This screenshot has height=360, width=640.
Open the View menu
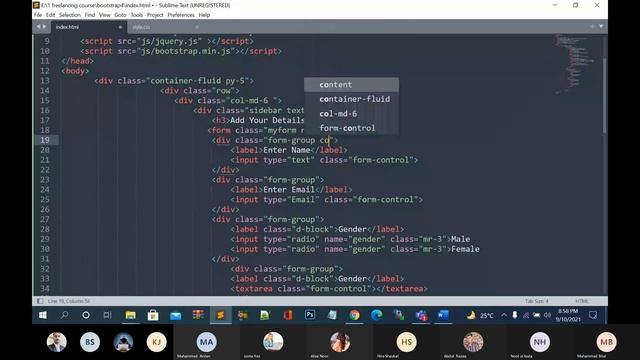104,15
